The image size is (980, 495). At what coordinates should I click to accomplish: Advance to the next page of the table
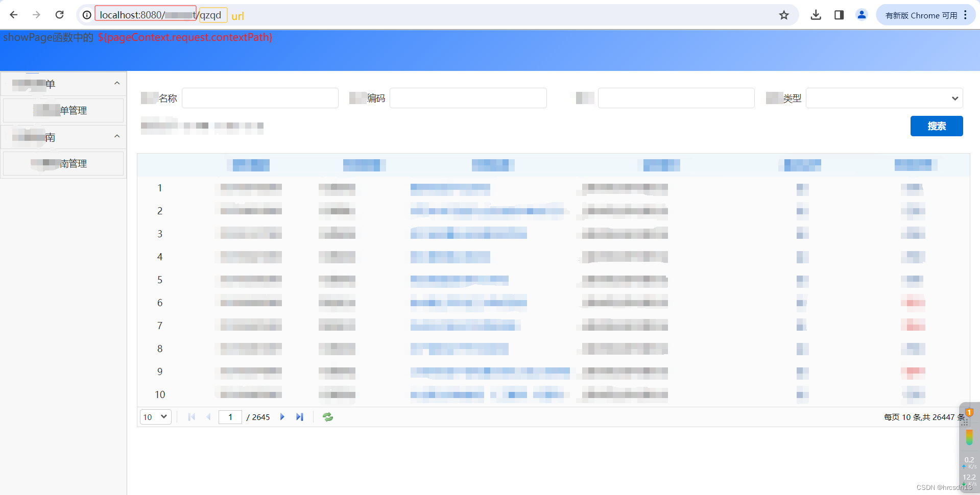[x=282, y=417]
